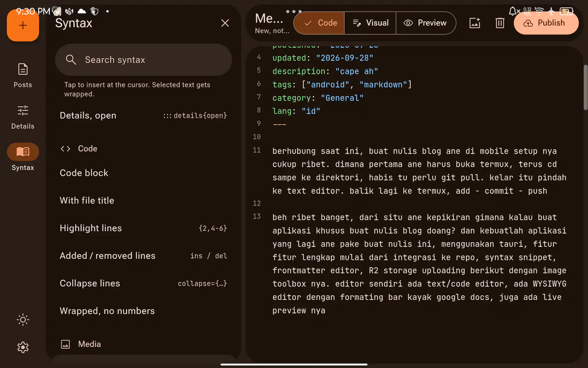The height and width of the screenshot is (368, 588).
Task: Click the Publish button
Action: [546, 23]
